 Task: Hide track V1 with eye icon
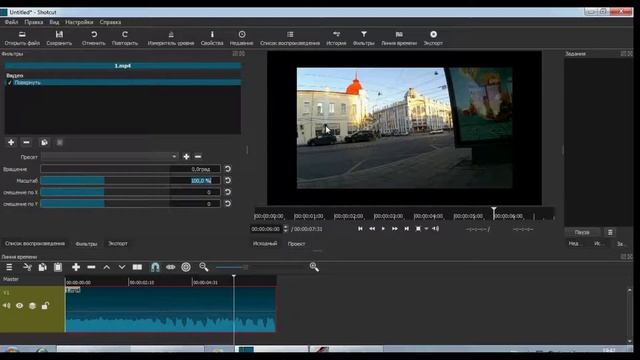(19, 305)
